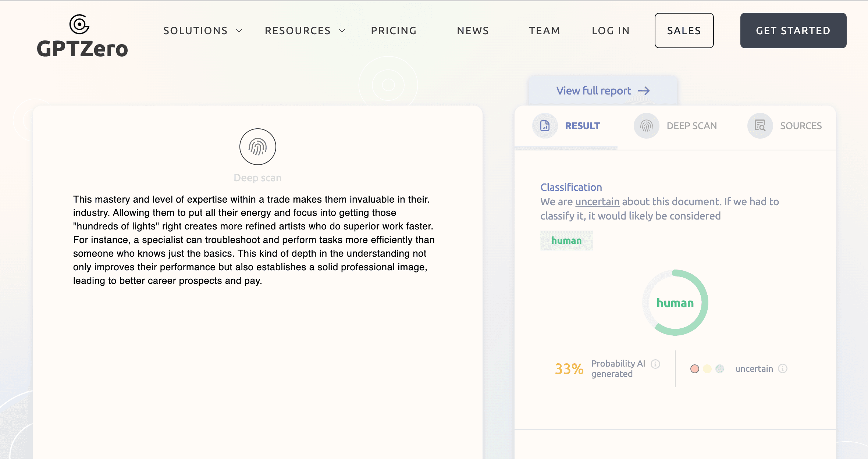
Task: Click info icon beside Probability AI generated
Action: coord(655,364)
